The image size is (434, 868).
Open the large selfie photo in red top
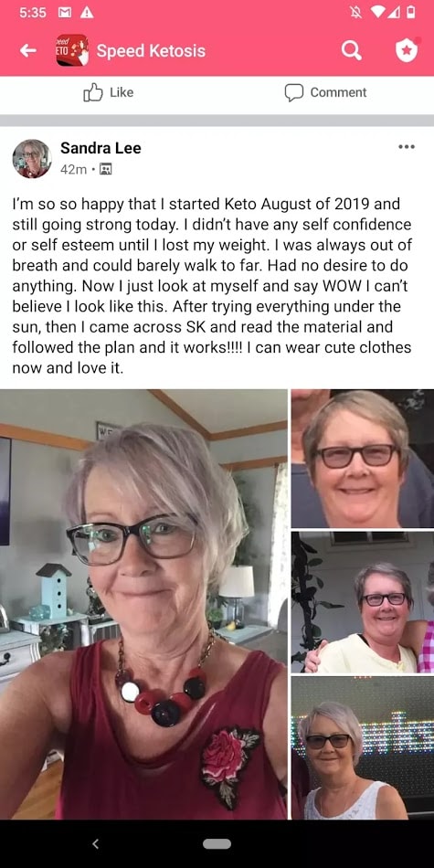coord(144,604)
